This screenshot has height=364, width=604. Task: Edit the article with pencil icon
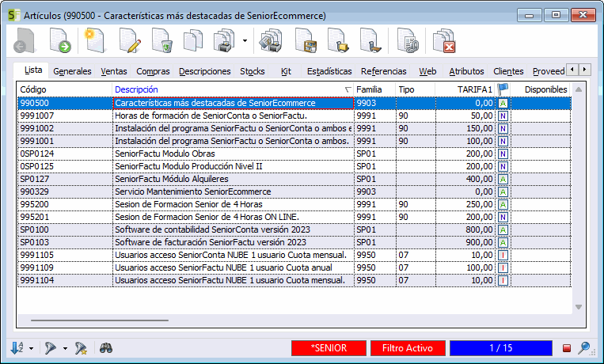pos(129,40)
